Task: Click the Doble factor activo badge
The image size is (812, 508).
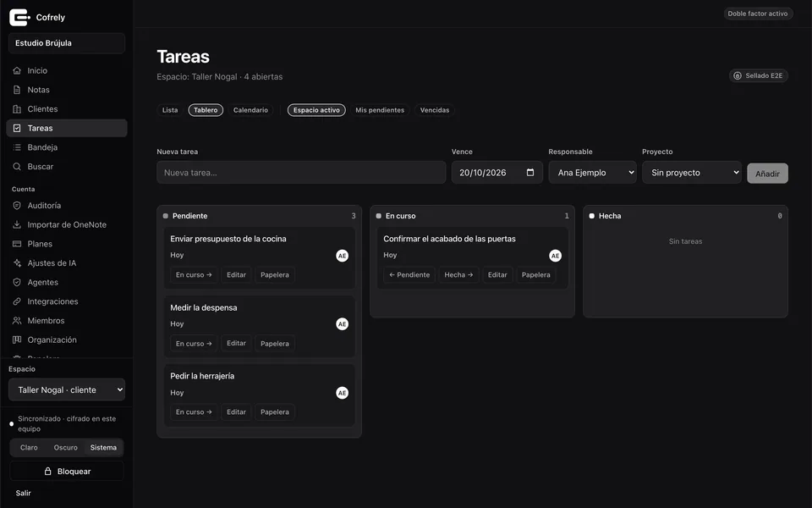Action: [x=758, y=14]
